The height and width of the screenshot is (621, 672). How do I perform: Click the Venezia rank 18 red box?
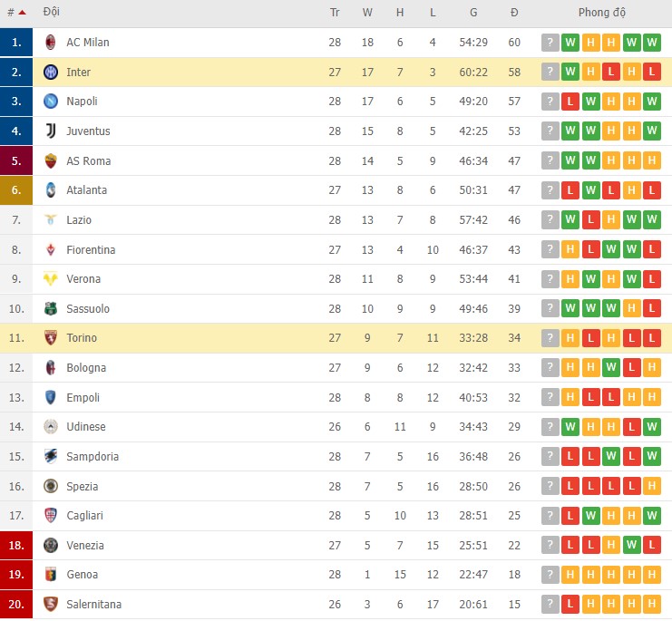16,546
